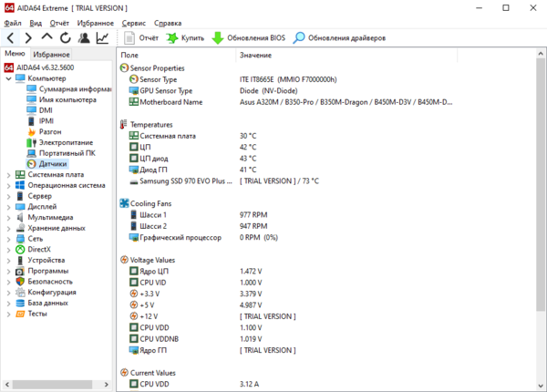The width and height of the screenshot is (547, 392).
Task: Open Обновления драйверов from the toolbar
Action: (339, 37)
